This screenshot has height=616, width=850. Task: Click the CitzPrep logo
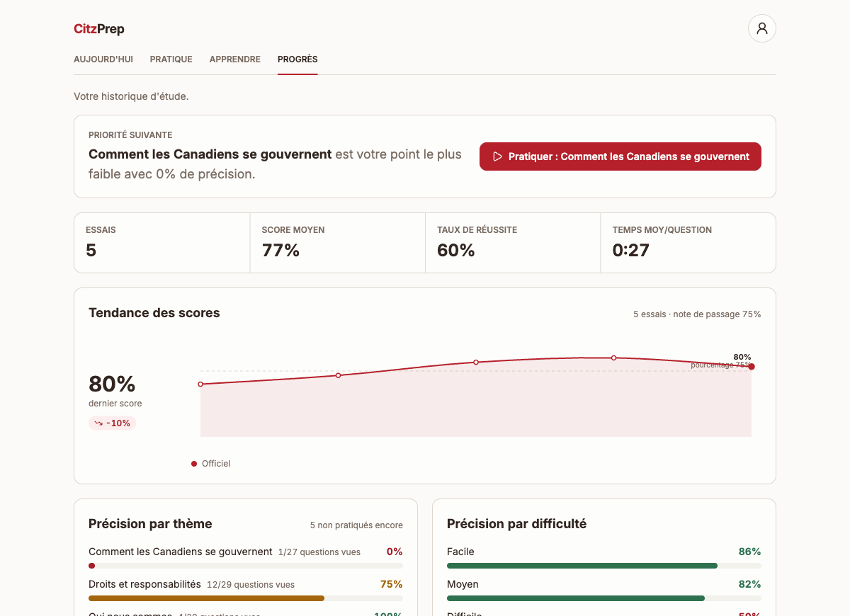point(99,29)
